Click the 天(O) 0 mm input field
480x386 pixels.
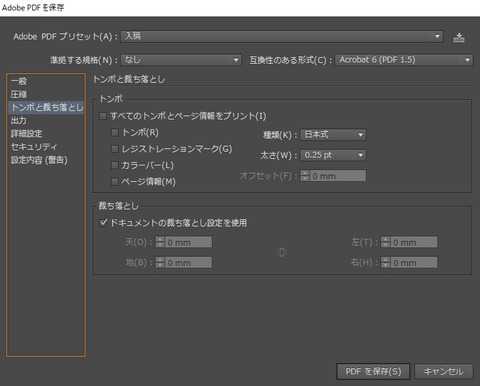pos(188,242)
